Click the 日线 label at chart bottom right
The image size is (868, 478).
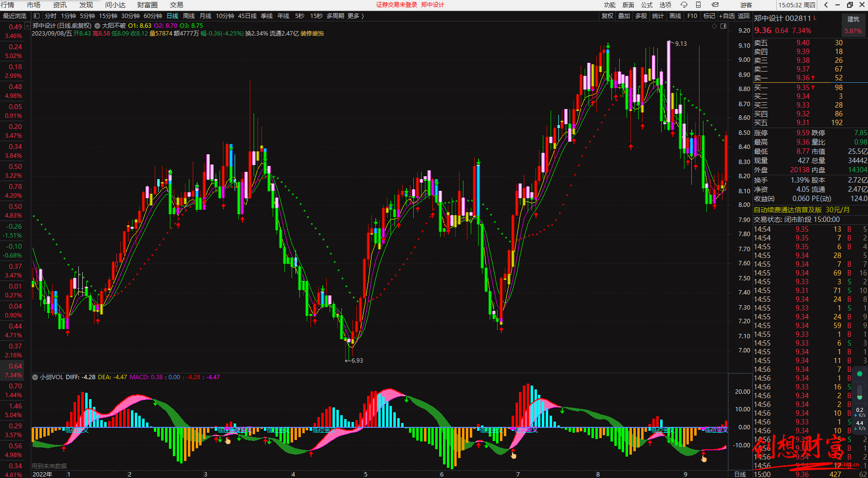(740, 474)
